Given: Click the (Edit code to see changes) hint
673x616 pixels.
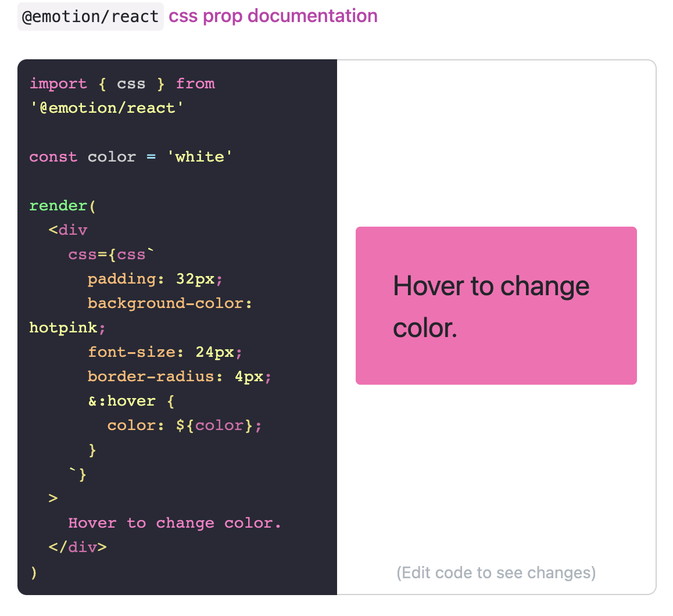Looking at the screenshot, I should (496, 573).
